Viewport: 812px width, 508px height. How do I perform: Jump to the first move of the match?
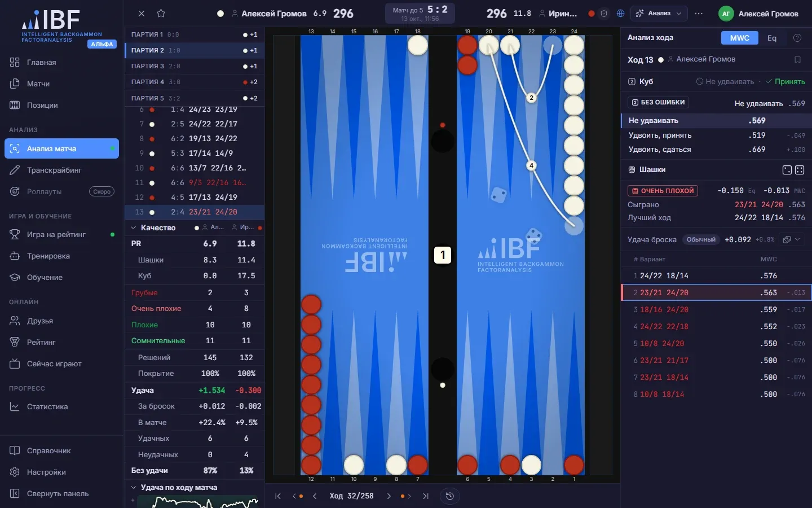pyautogui.click(x=278, y=496)
